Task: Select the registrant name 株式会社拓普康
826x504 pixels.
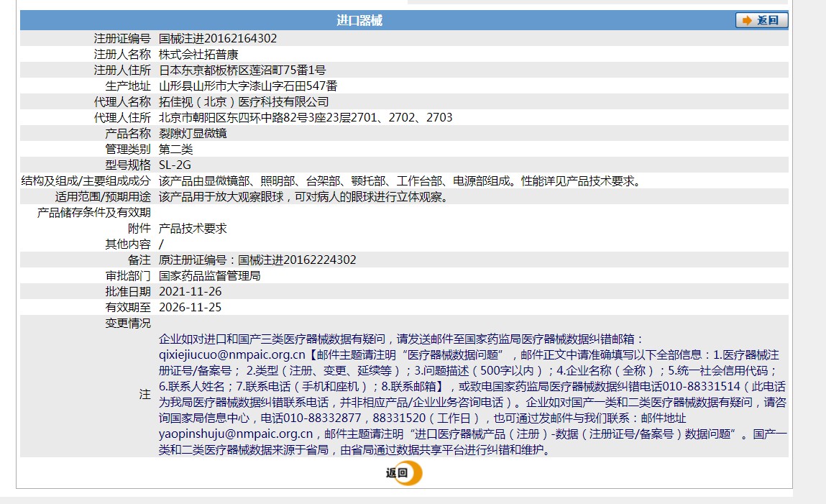Action: click(x=198, y=55)
